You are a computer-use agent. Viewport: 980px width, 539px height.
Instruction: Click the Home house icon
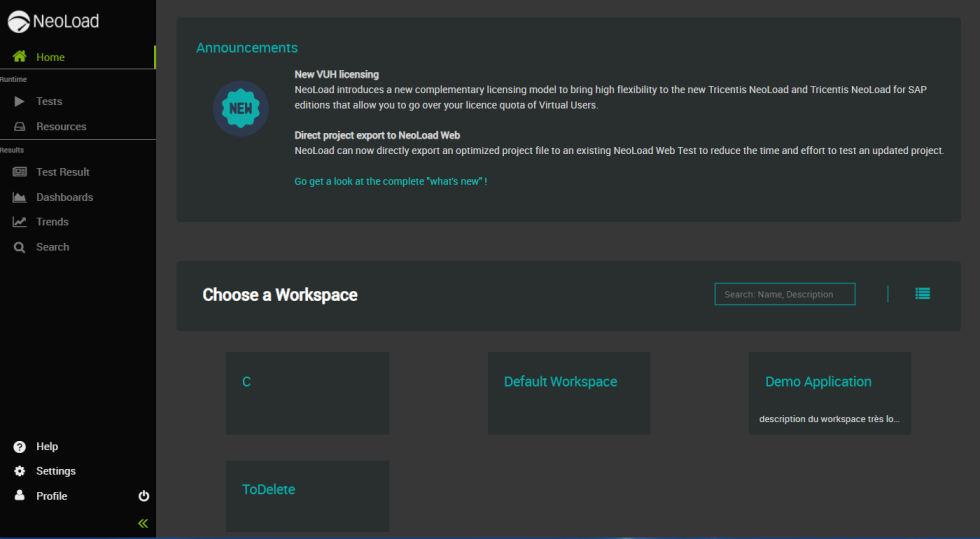click(x=19, y=57)
